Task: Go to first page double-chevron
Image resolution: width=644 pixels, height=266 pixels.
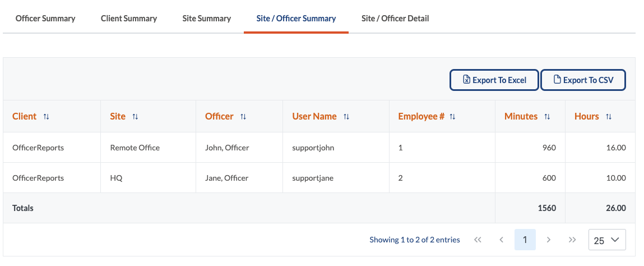Action: [477, 240]
